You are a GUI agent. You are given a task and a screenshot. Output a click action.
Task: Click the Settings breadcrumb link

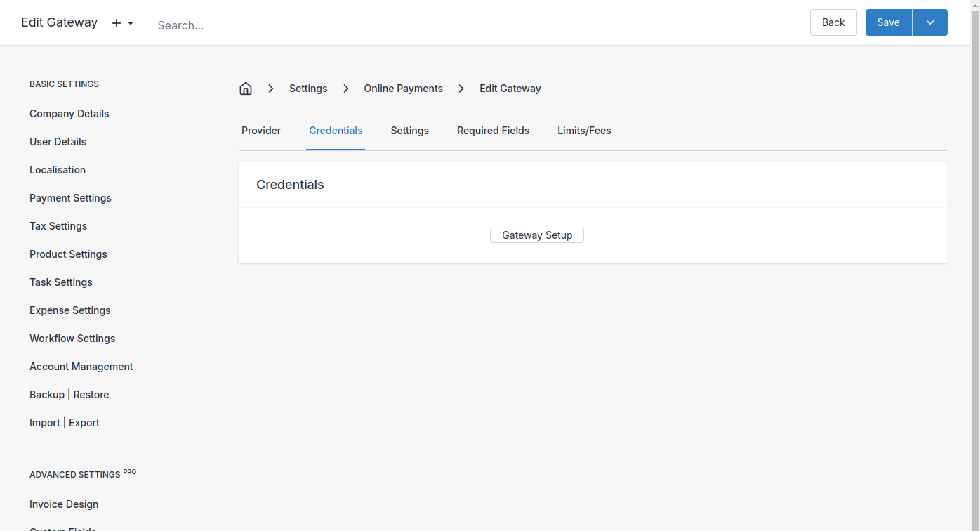pos(308,88)
